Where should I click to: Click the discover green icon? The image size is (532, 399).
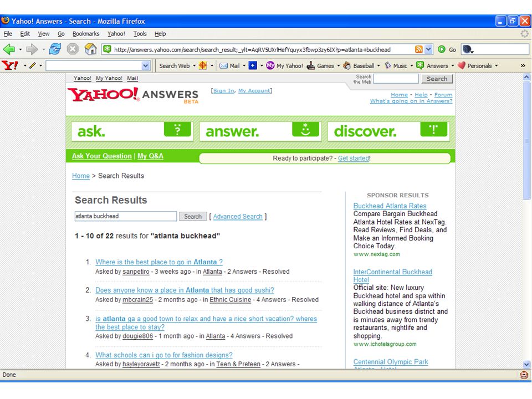[433, 130]
